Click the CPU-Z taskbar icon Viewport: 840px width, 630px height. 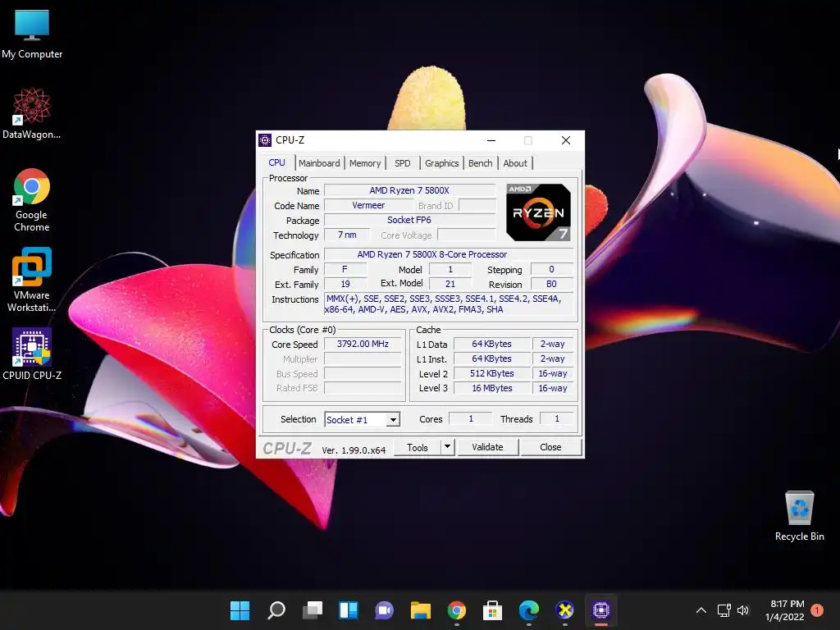(601, 610)
